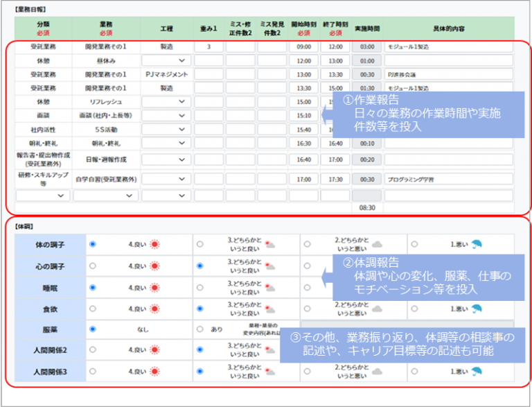This screenshot has height=407, width=532.
Task: Select 1.悪い radio for 人間関係3
Action: coord(415,372)
